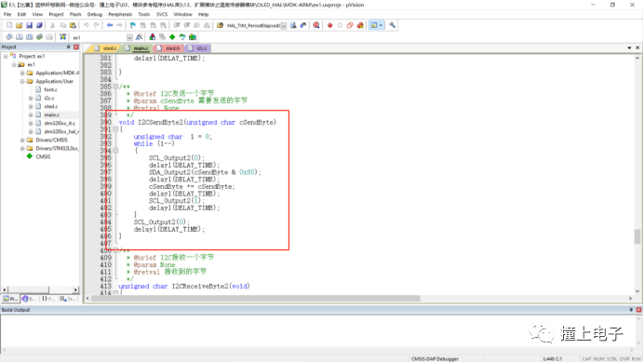Download code to flash memory
The width and height of the screenshot is (644, 362).
pyautogui.click(x=62, y=37)
